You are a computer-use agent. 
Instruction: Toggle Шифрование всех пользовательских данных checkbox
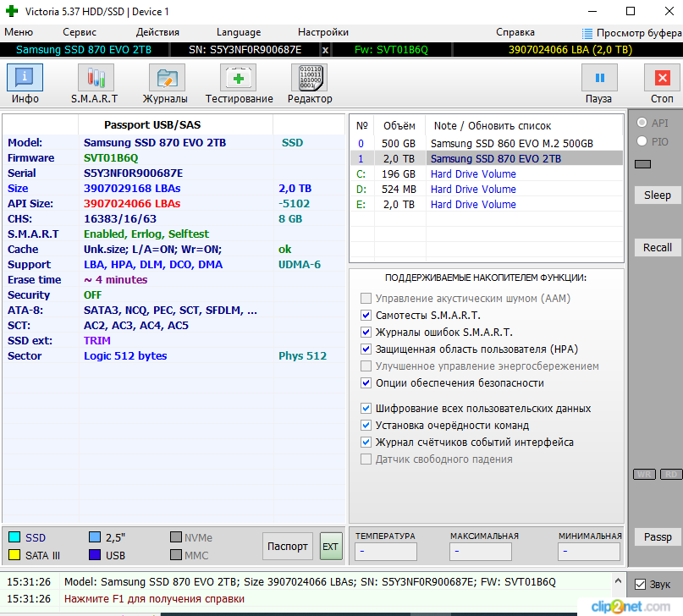(366, 409)
